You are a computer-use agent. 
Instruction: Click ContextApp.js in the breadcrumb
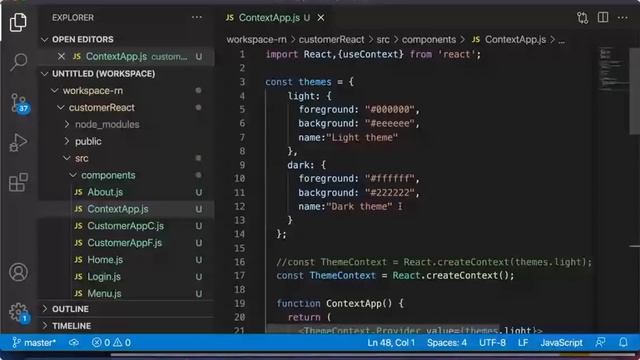(x=509, y=40)
